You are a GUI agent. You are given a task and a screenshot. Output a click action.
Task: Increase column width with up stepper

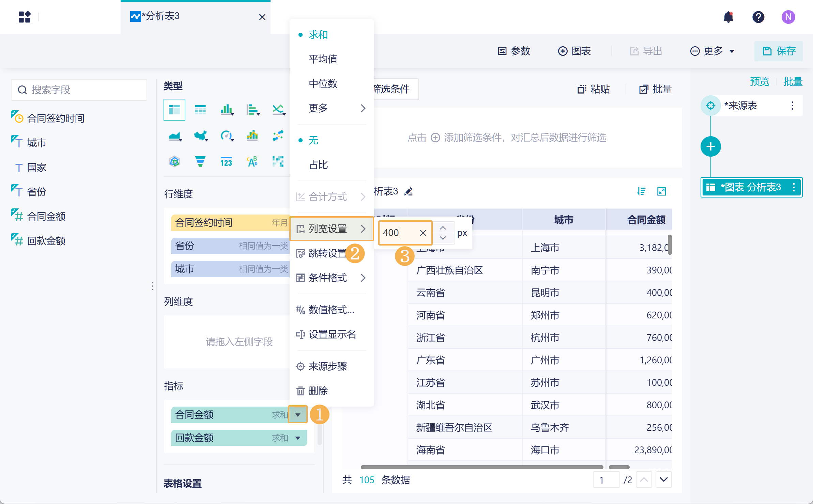point(443,228)
